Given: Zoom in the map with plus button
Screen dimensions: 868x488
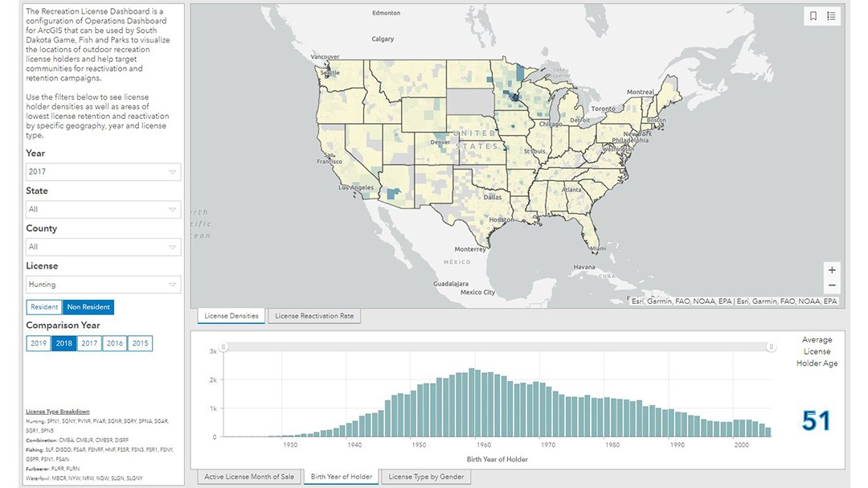Looking at the screenshot, I should [832, 270].
